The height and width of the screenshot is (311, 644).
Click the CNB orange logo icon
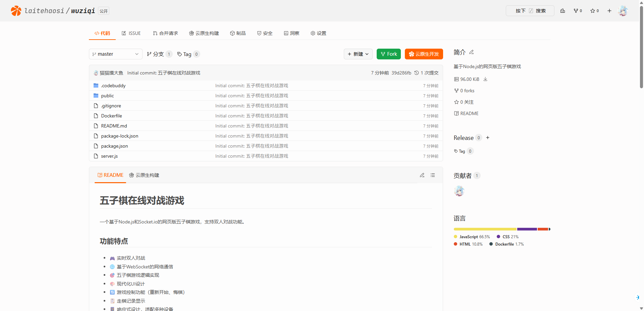pyautogui.click(x=16, y=11)
